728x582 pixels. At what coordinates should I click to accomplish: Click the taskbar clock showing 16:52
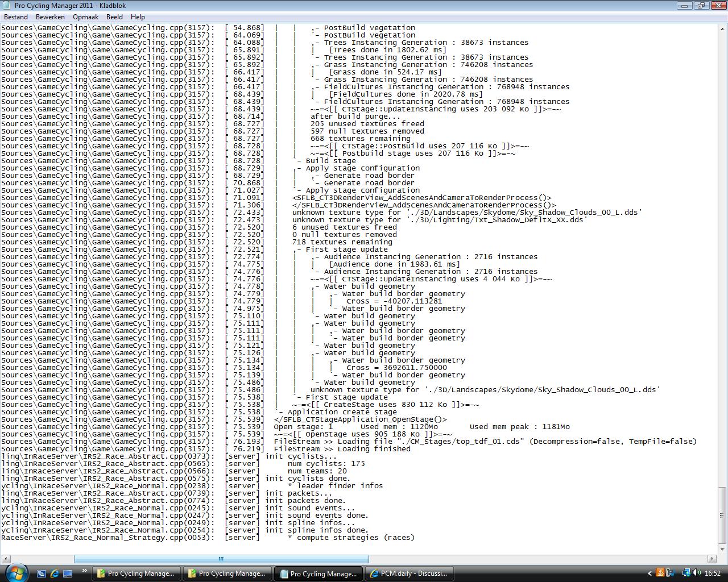click(x=713, y=573)
